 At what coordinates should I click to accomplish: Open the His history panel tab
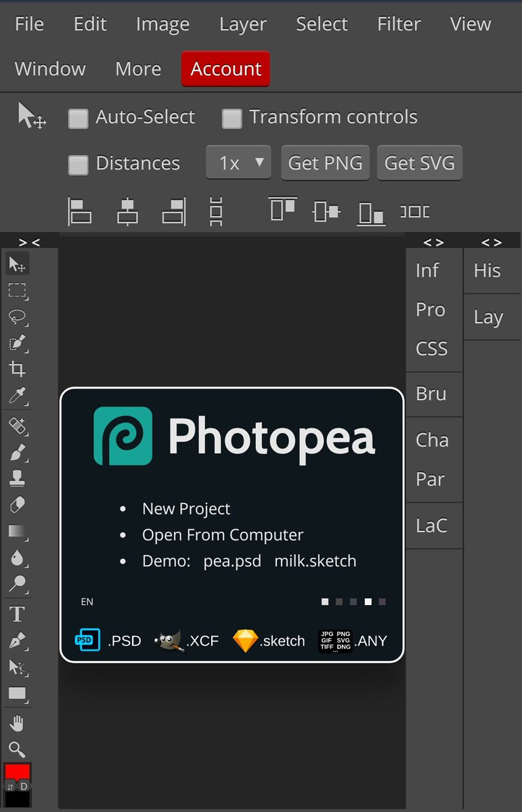[x=487, y=271]
